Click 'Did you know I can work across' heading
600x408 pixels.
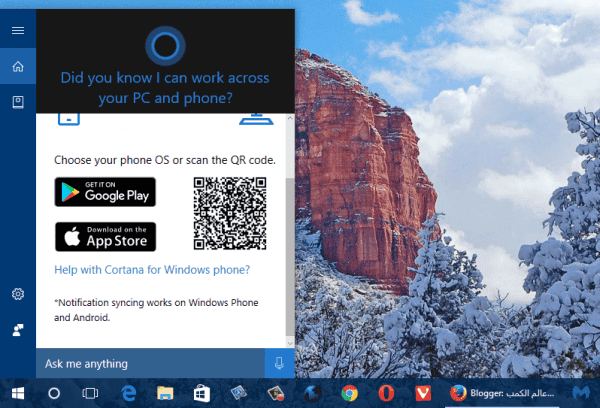(165, 78)
